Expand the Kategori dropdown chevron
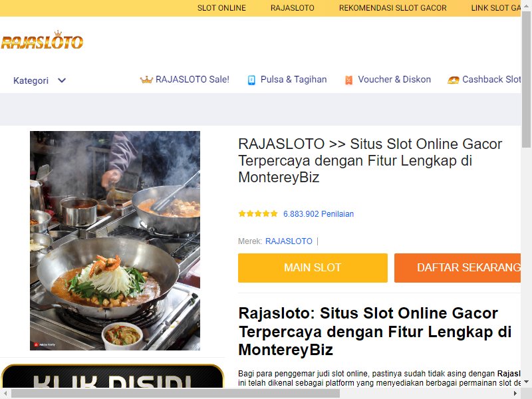The image size is (532, 399). 62,80
